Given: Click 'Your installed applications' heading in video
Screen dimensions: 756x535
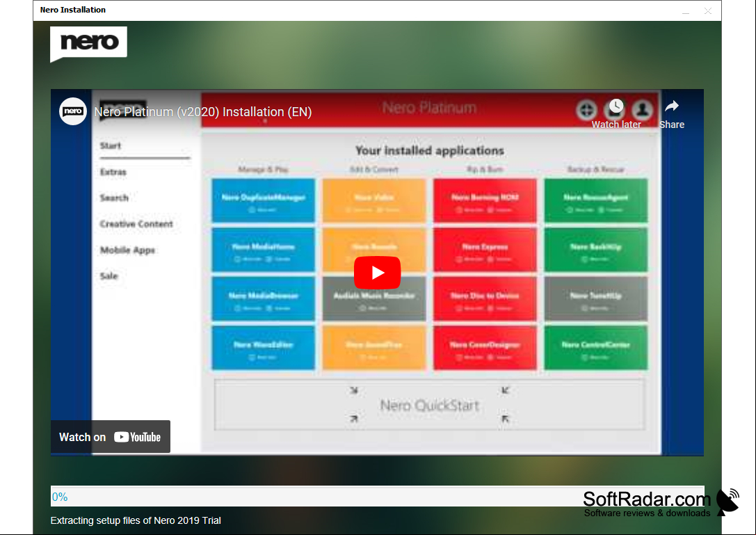Looking at the screenshot, I should 430,150.
